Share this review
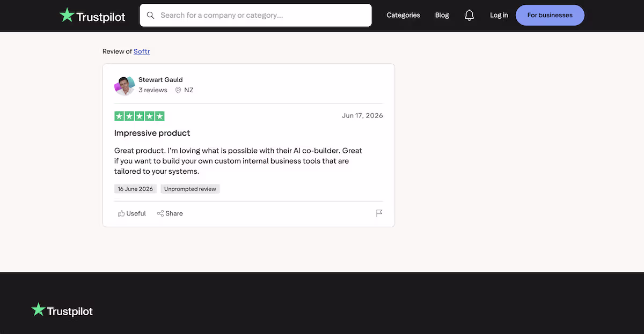644x334 pixels. (x=170, y=213)
